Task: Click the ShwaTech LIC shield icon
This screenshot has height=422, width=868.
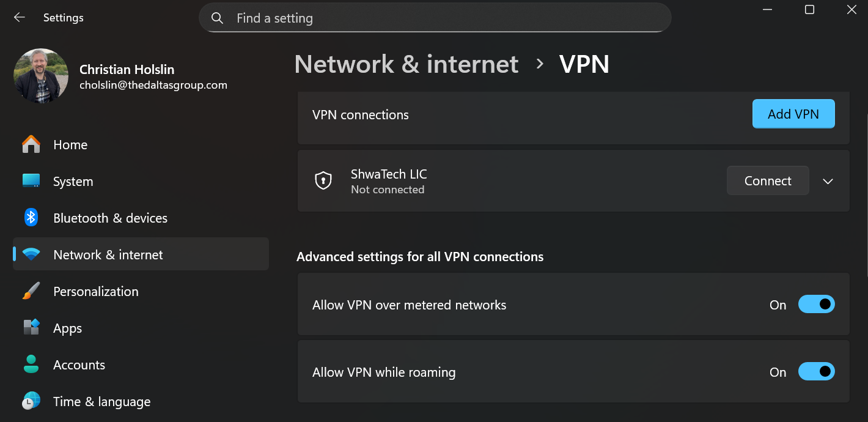Action: tap(323, 180)
